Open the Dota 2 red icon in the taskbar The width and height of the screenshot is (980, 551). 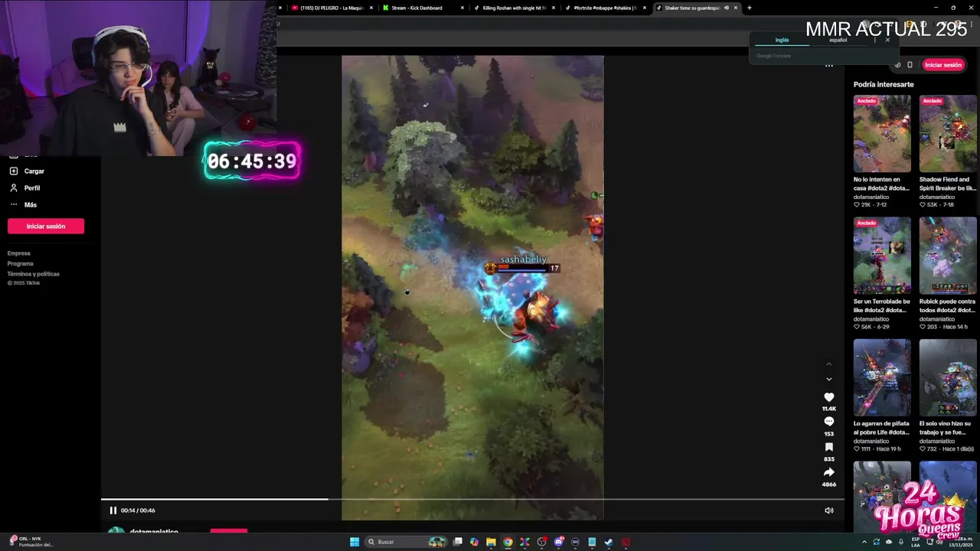tap(626, 542)
